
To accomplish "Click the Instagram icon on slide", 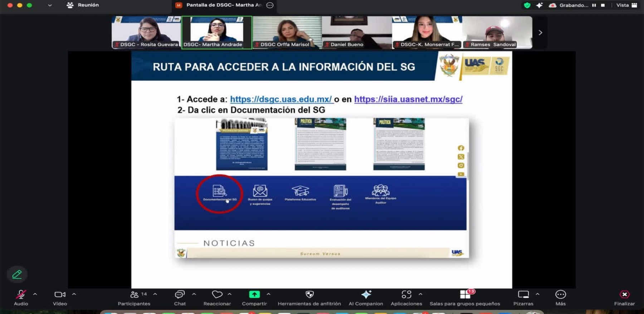I will 461,166.
